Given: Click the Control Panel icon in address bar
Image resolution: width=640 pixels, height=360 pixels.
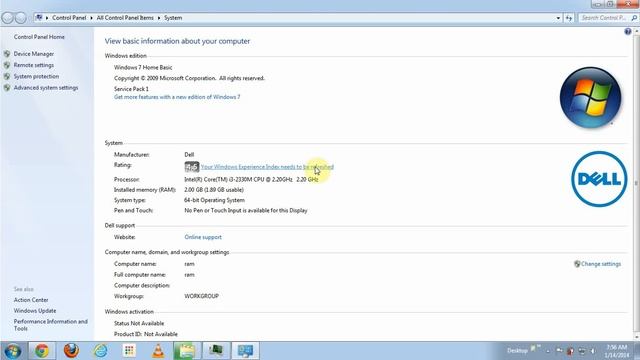Looking at the screenshot, I should pyautogui.click(x=39, y=18).
